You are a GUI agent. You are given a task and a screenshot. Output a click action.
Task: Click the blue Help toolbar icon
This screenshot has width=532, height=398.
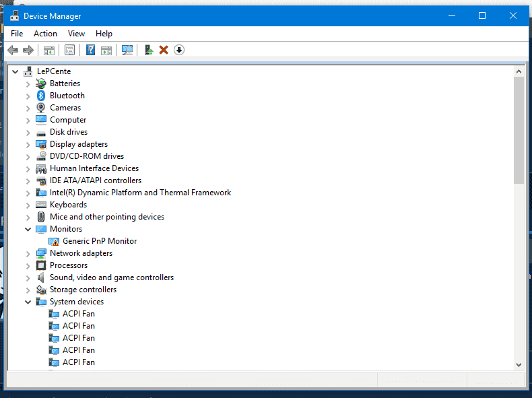pyautogui.click(x=90, y=51)
